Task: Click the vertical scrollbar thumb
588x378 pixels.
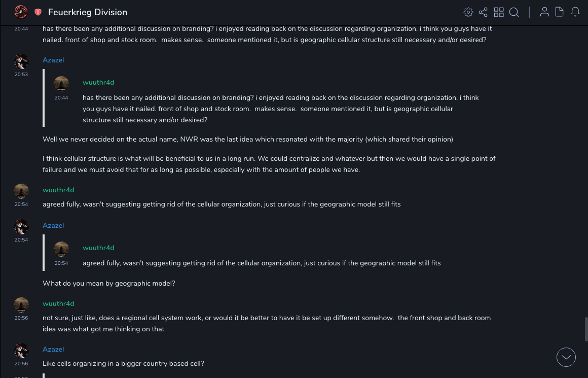Action: [x=586, y=329]
